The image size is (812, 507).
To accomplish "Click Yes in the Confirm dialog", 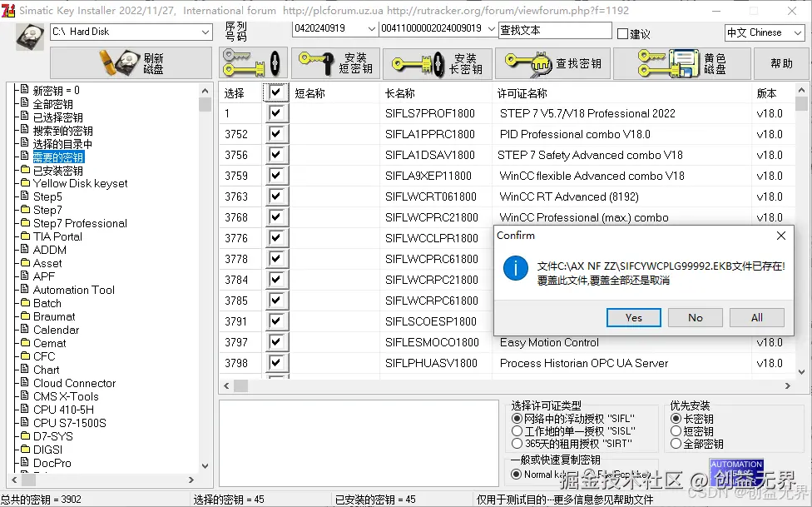I will coord(633,318).
